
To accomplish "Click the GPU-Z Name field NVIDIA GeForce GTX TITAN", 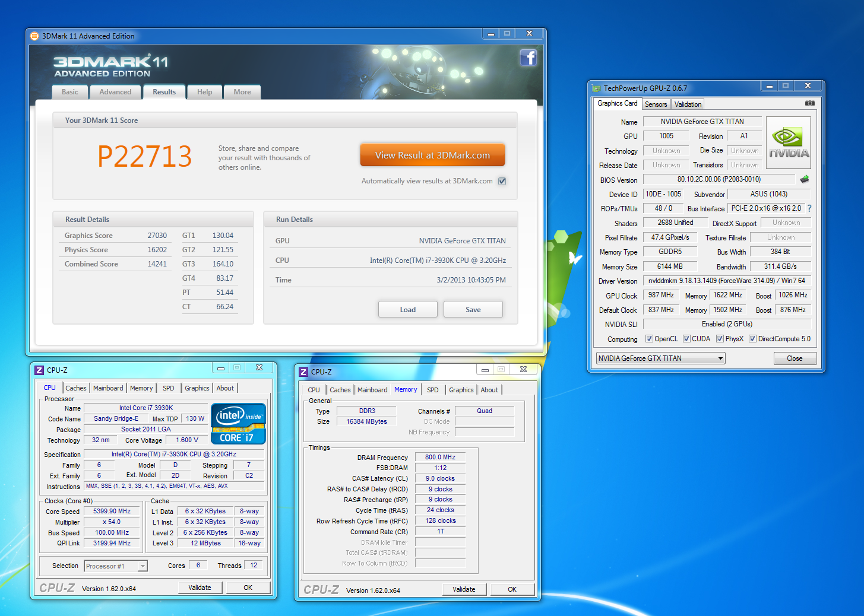I will click(702, 122).
